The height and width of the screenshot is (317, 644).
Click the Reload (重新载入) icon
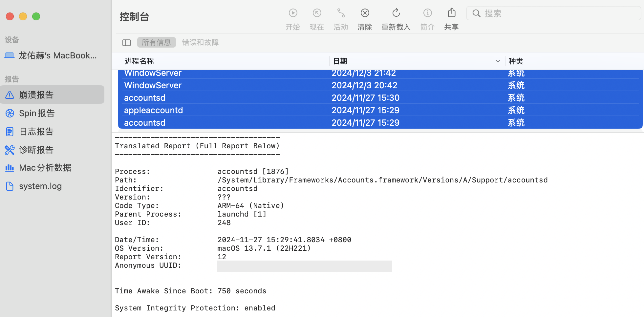pyautogui.click(x=396, y=13)
